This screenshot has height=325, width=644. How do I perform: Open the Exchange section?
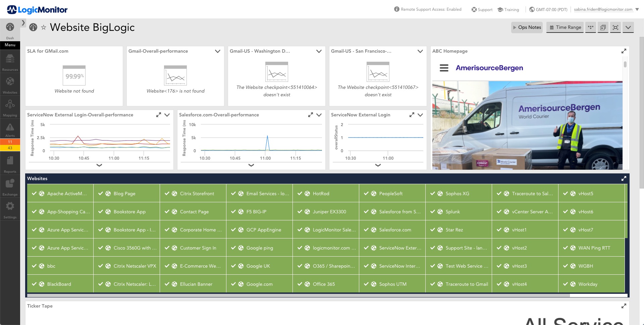pyautogui.click(x=10, y=185)
